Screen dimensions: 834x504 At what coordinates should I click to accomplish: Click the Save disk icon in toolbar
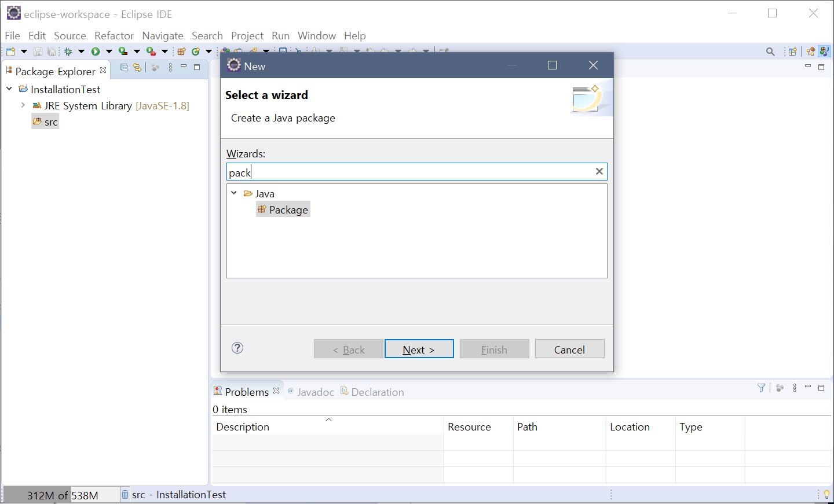(38, 51)
